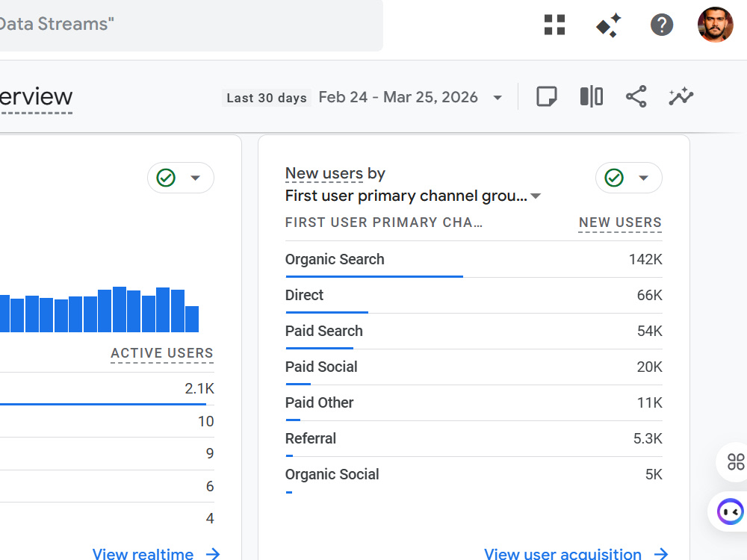The width and height of the screenshot is (747, 560).
Task: Click the Data Streams search field
Action: pyautogui.click(x=190, y=25)
